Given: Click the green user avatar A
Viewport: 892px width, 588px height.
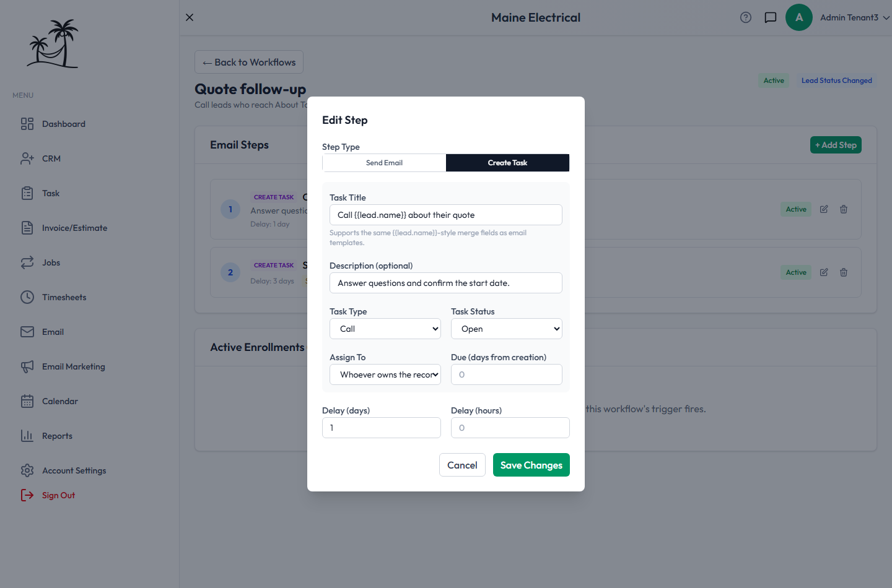Looking at the screenshot, I should coord(799,17).
